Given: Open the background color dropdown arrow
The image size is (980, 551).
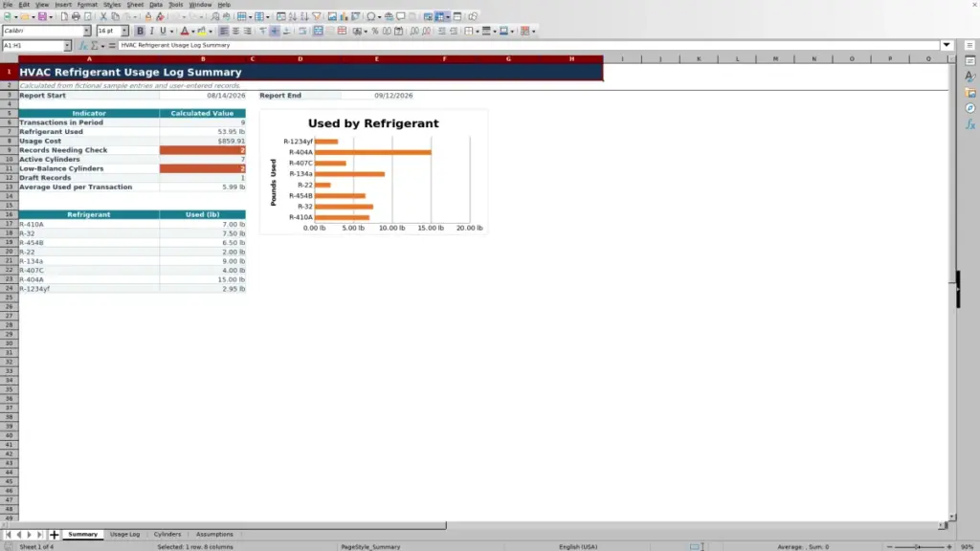Looking at the screenshot, I should (x=211, y=32).
